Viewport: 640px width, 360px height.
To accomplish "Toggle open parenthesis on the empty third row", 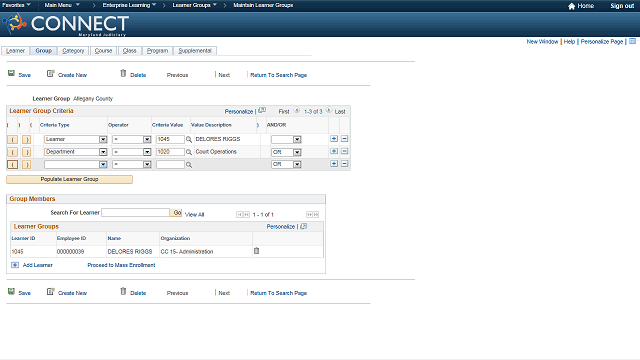I will tap(13, 164).
